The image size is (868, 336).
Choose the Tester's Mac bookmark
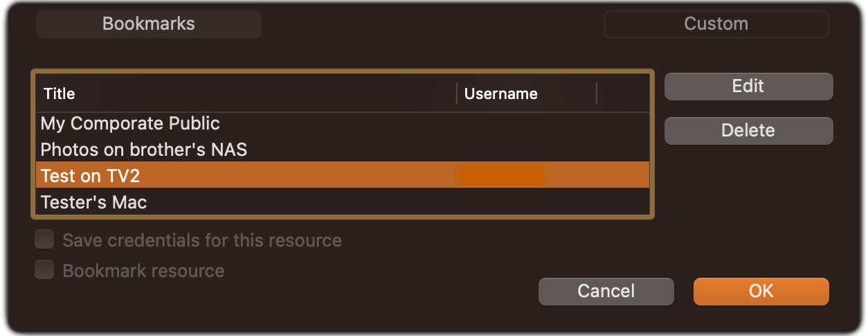coord(93,202)
